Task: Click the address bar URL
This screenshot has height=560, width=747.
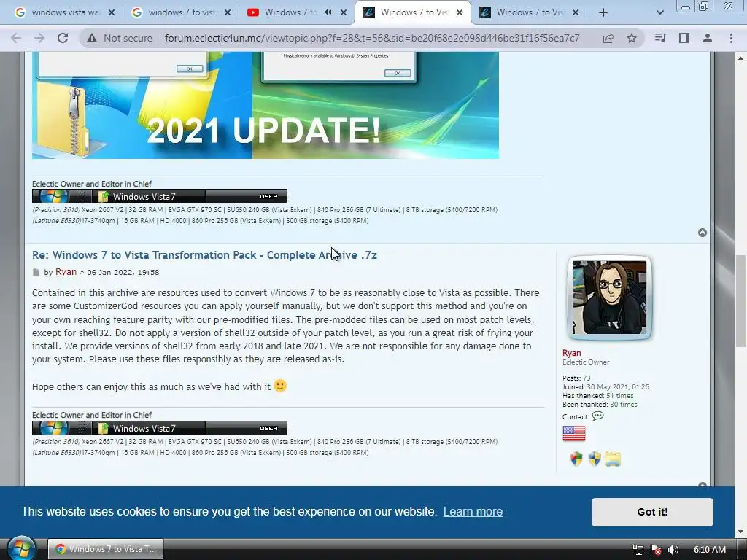Action: [x=372, y=38]
